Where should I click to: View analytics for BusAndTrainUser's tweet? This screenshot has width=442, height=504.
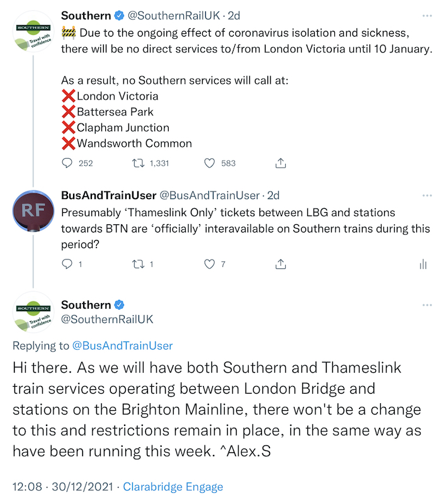[x=423, y=264]
